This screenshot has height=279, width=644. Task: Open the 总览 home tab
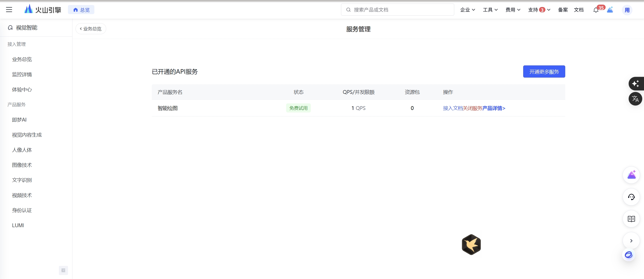tap(81, 10)
